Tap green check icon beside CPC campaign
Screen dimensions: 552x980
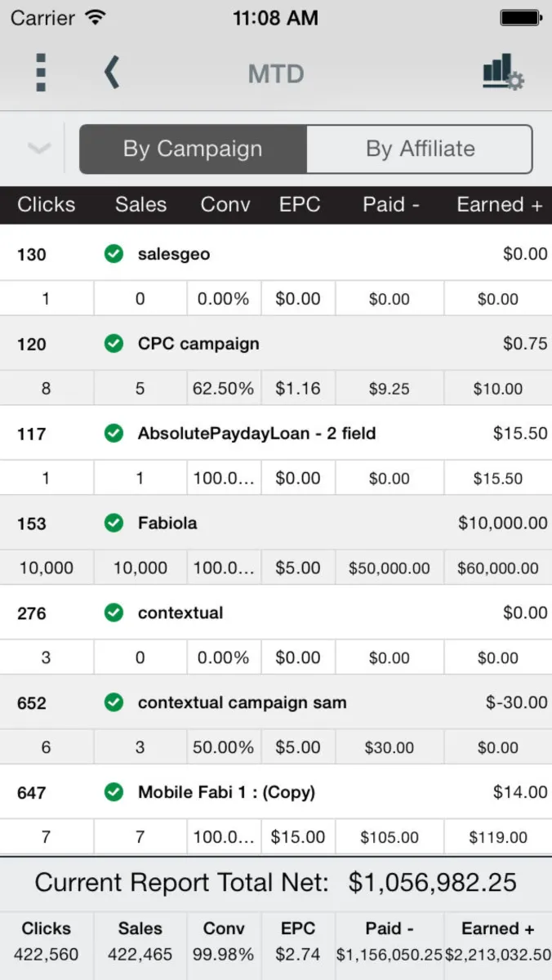click(x=114, y=344)
